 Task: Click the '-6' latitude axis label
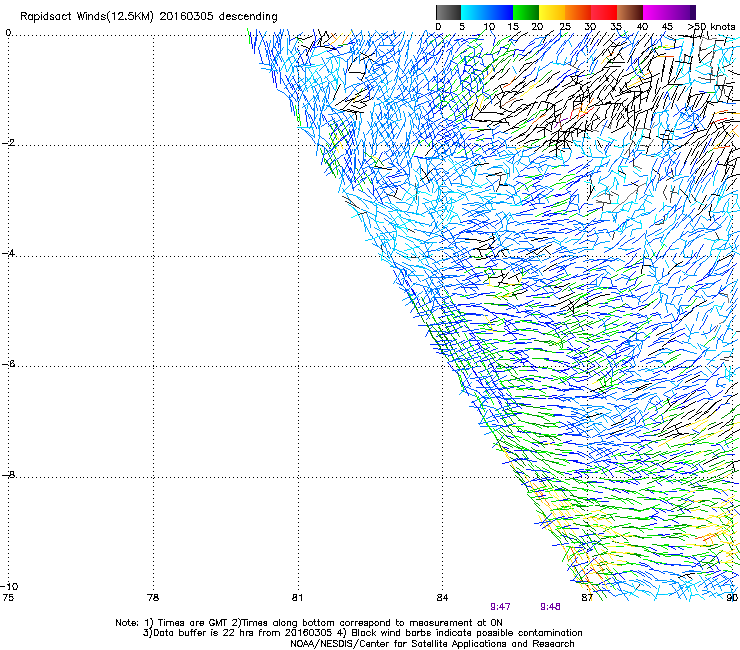(x=8, y=364)
